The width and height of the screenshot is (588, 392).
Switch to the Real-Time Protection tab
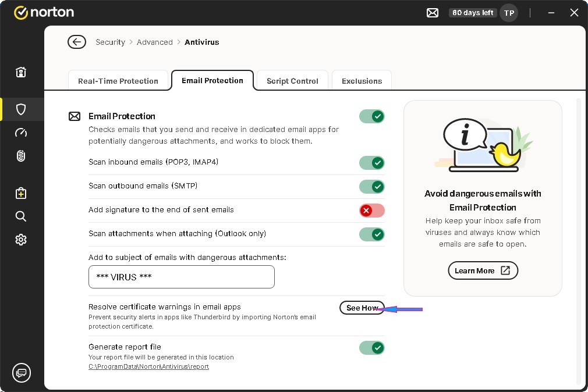click(x=118, y=81)
